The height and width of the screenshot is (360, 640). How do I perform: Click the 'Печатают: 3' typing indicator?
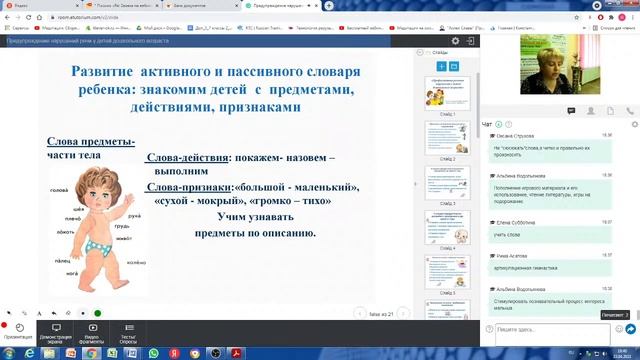tap(615, 315)
